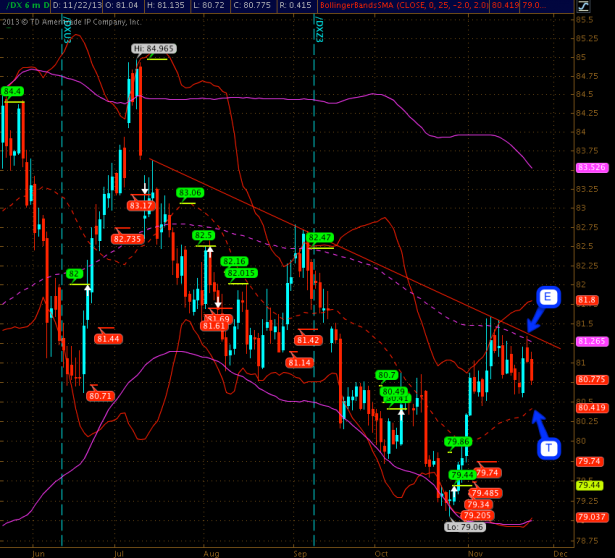Click the /DX 6 m D symbol header
The image size is (615, 558).
point(24,6)
